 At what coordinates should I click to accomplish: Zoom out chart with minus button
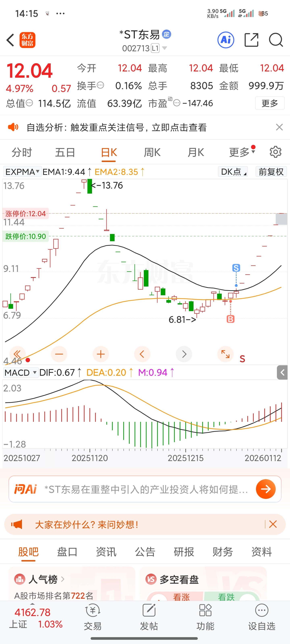(59, 354)
